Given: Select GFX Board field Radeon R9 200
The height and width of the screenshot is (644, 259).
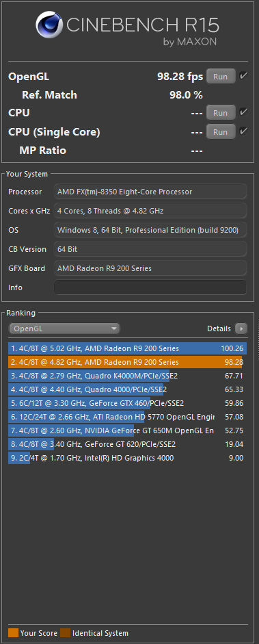Looking at the screenshot, I should [x=150, y=268].
